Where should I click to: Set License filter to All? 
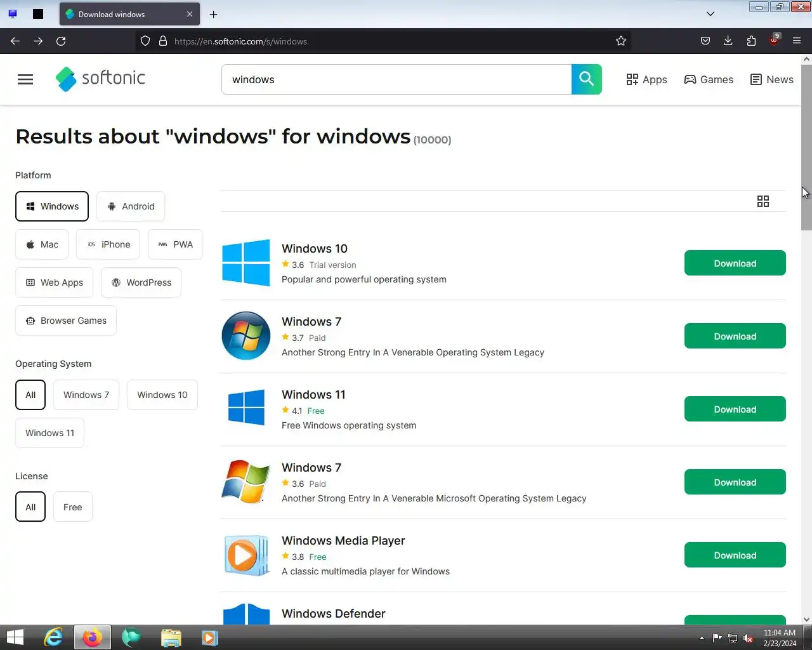30,507
